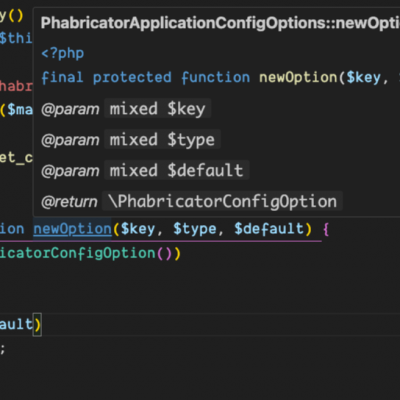Click 'icatorConfigOption()' code in editor
400x400 pixels.
(90, 253)
